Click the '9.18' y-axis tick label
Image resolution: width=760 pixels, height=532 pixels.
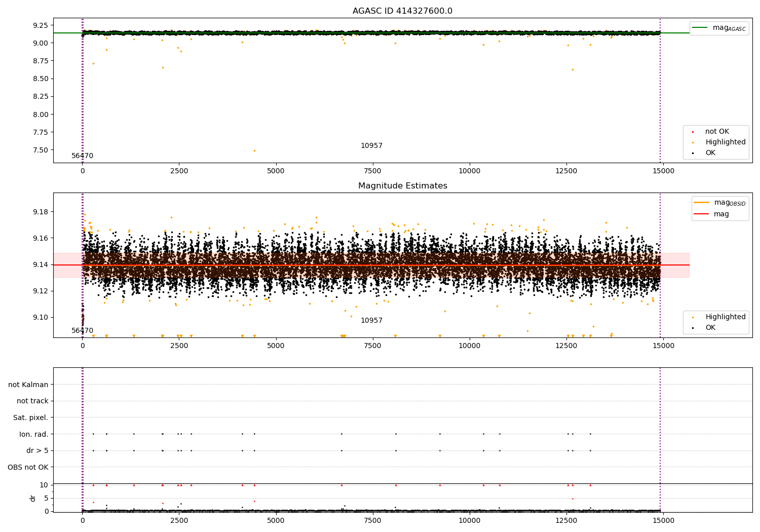(40, 212)
